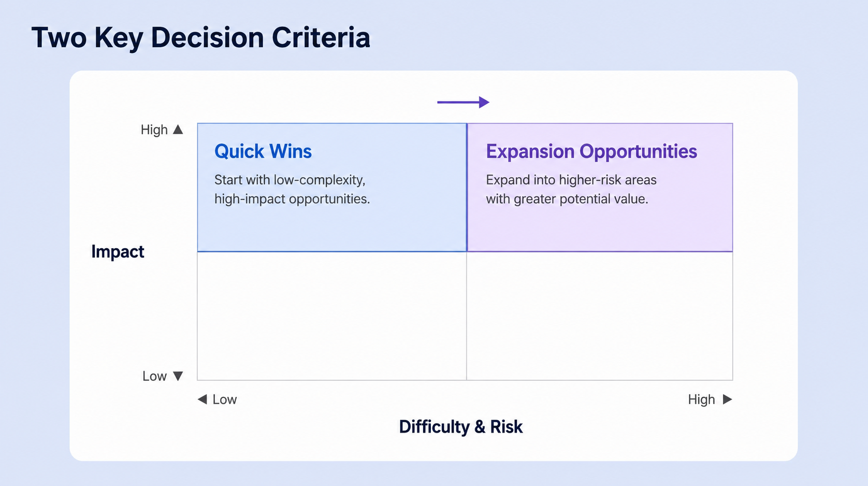Viewport: 868px width, 486px height.
Task: Click the High label on Impact axis
Action: (154, 130)
